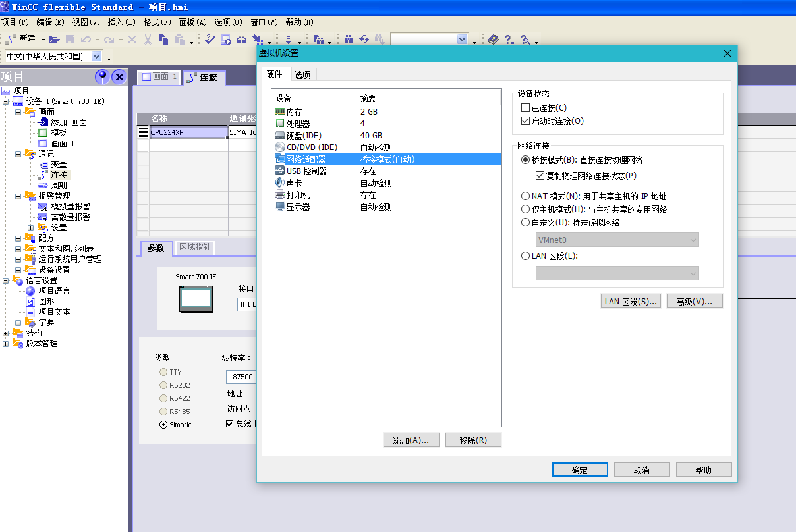Collapse the 设备_1(Smart 700 IE) tree node

pyautogui.click(x=6, y=101)
